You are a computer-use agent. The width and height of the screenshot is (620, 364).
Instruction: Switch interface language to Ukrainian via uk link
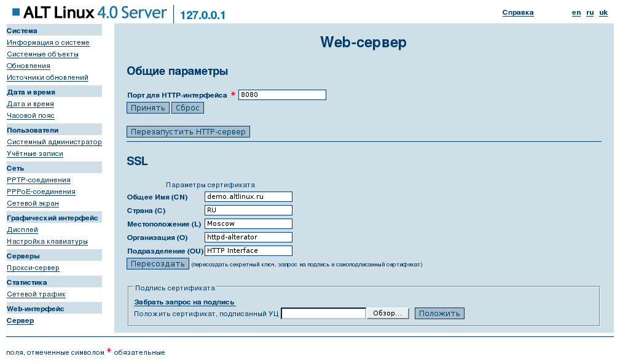(602, 12)
